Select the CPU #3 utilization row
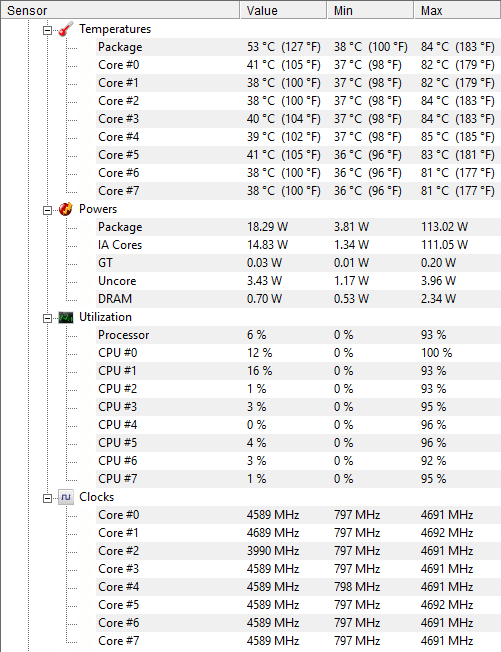 [298, 407]
